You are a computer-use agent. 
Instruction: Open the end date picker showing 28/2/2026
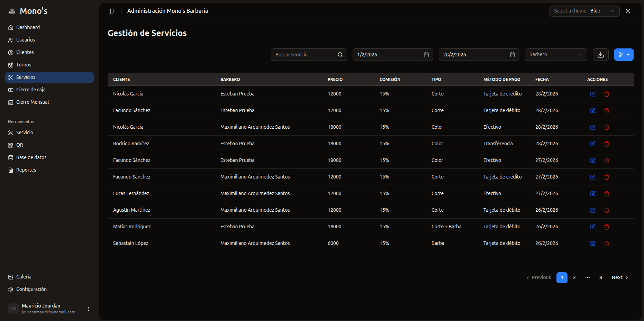[x=513, y=54]
